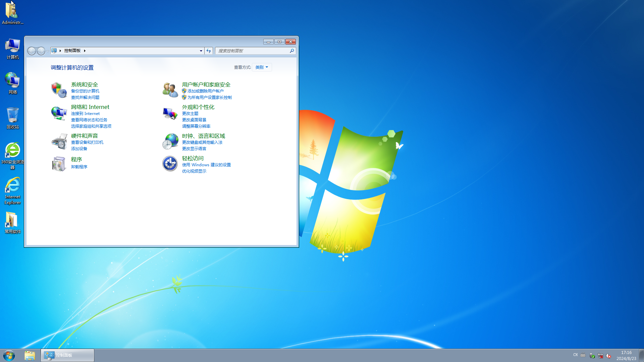Expand the arrow after 控制面板 breadcrumb
The image size is (644, 362).
click(85, 51)
